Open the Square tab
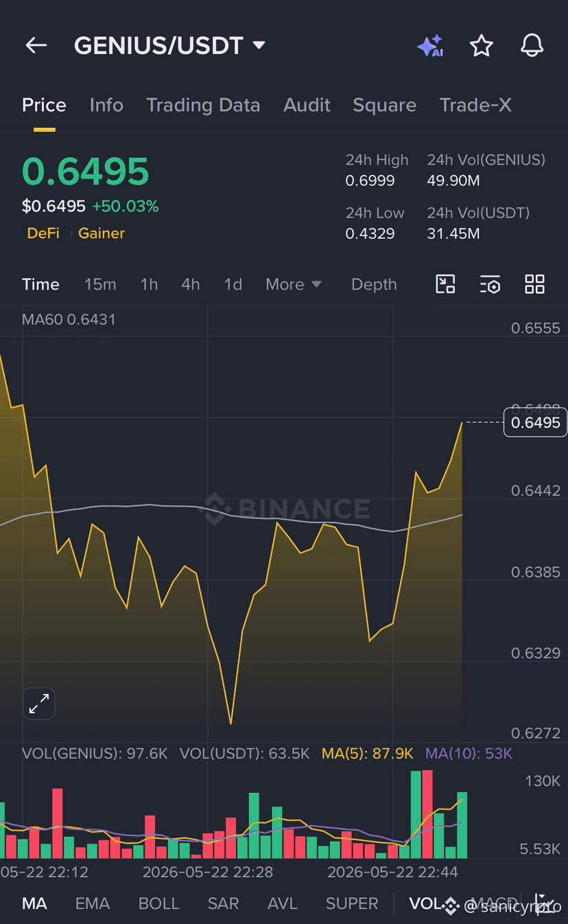This screenshot has height=924, width=568. pos(384,105)
